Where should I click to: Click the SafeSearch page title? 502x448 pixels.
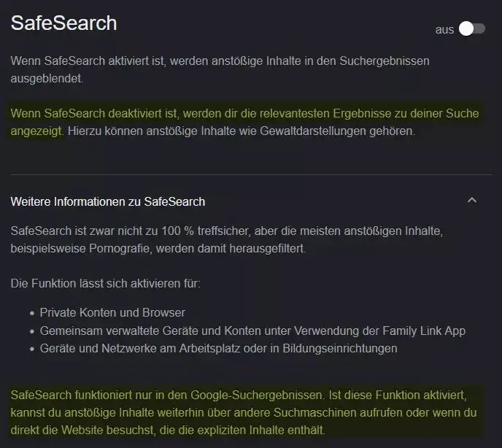point(63,23)
